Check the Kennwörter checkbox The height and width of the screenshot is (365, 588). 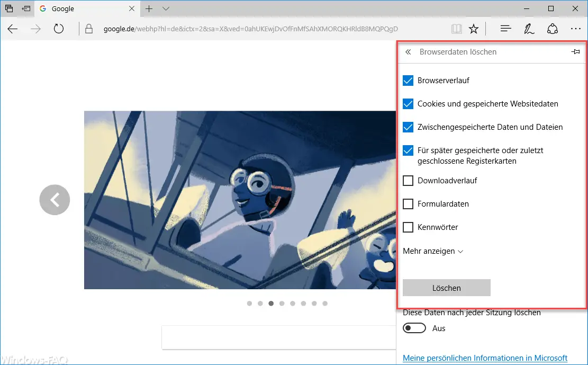[x=408, y=227]
